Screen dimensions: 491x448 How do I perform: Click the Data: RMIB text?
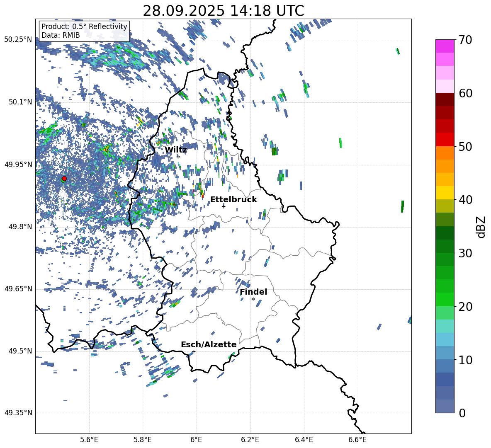[x=61, y=35]
